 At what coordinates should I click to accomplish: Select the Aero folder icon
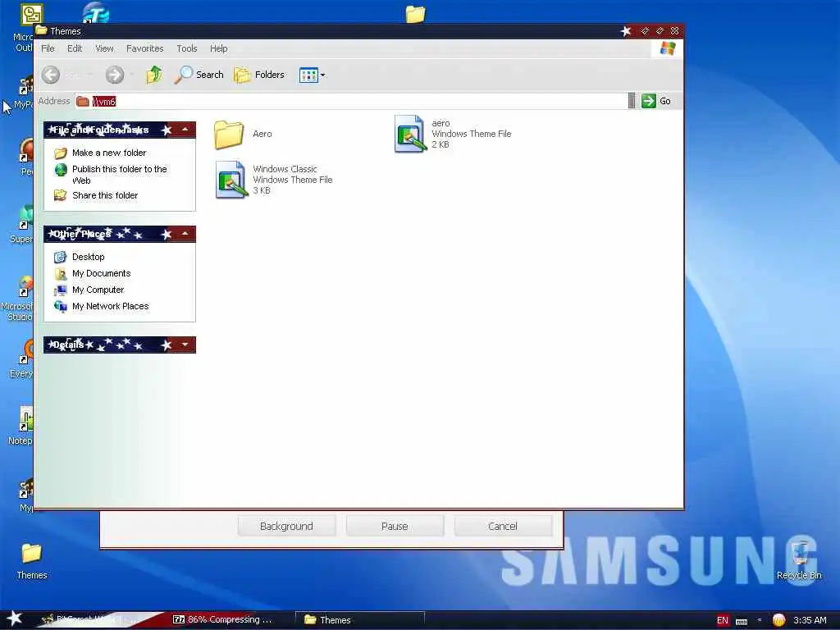[x=229, y=134]
